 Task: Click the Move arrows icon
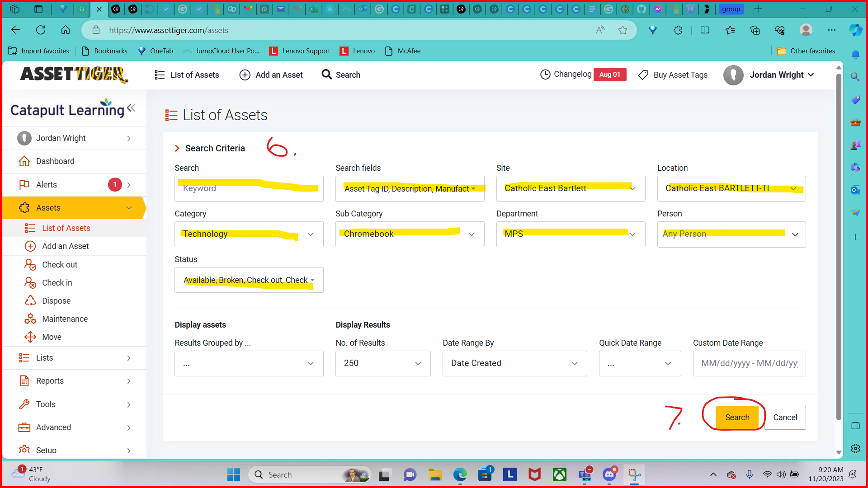click(x=30, y=337)
